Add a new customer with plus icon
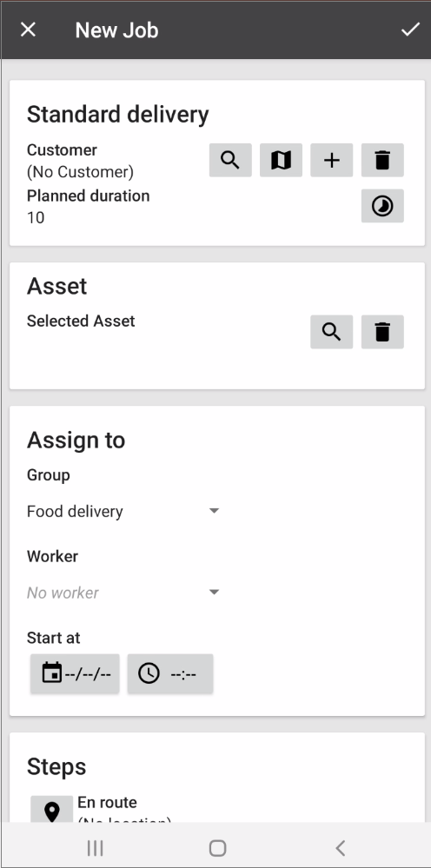The width and height of the screenshot is (431, 868). click(x=331, y=160)
